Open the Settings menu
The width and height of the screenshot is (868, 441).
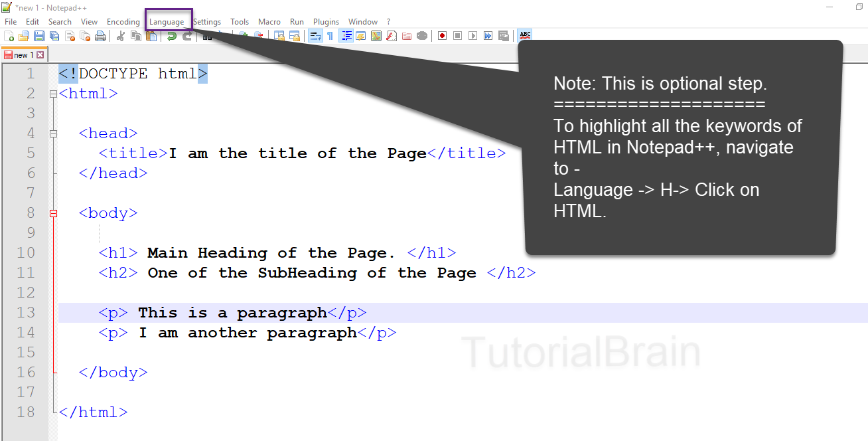tap(207, 22)
